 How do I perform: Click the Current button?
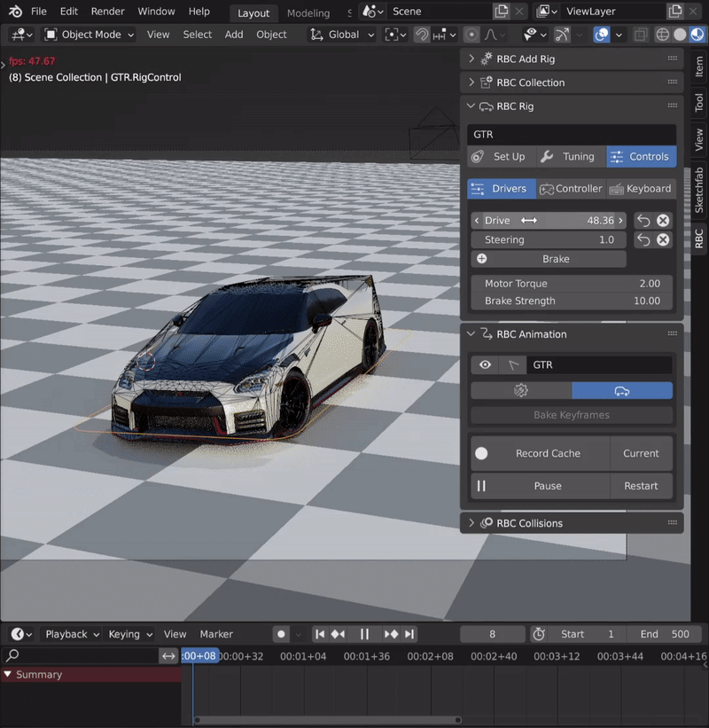coord(642,453)
